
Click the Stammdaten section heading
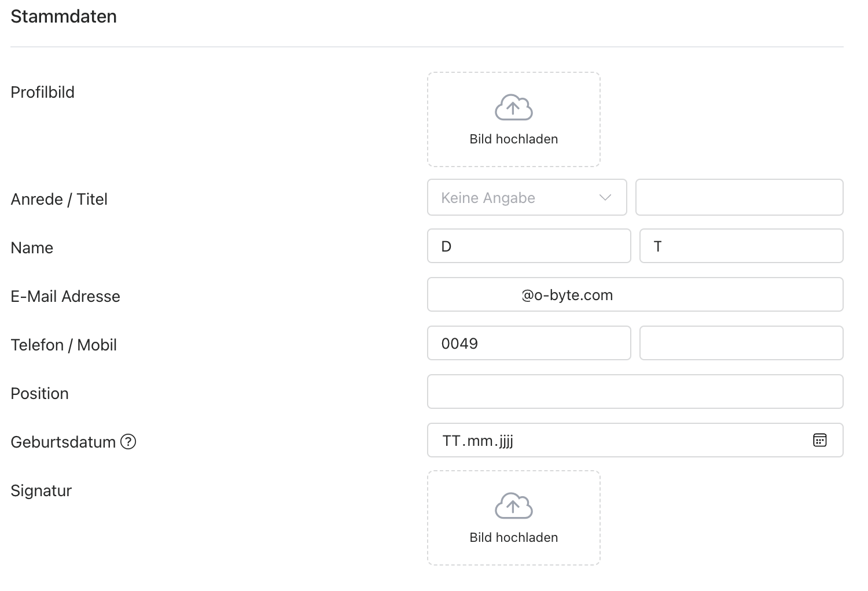pos(64,17)
